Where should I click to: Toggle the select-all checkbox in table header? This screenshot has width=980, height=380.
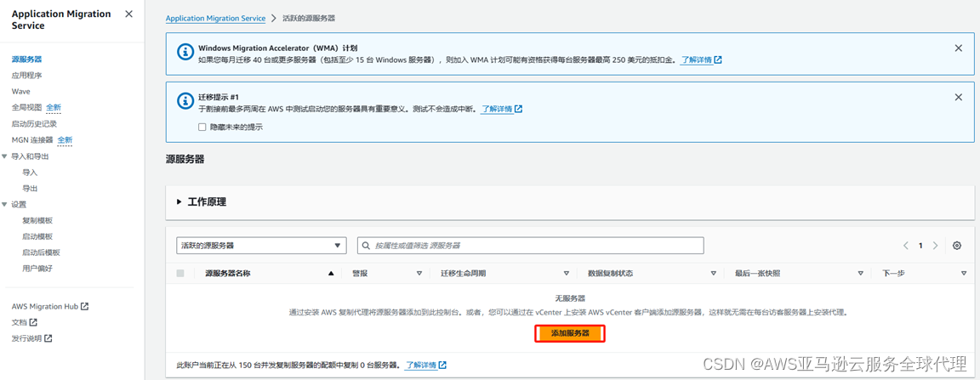pos(180,273)
